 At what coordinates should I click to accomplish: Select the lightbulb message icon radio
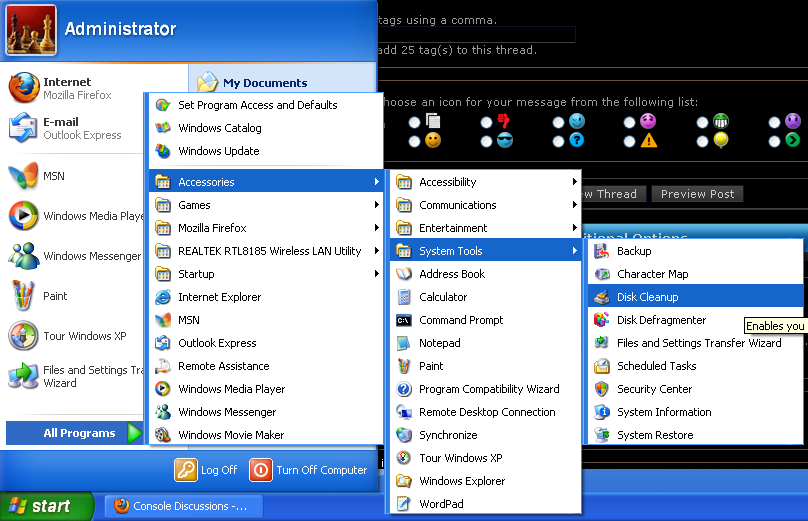point(702,141)
